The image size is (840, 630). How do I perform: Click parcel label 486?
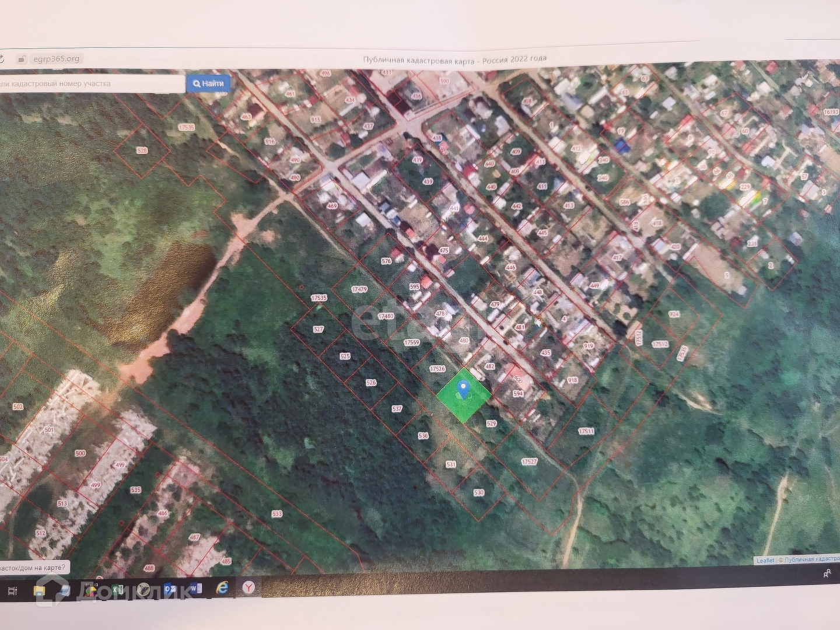pos(163,513)
